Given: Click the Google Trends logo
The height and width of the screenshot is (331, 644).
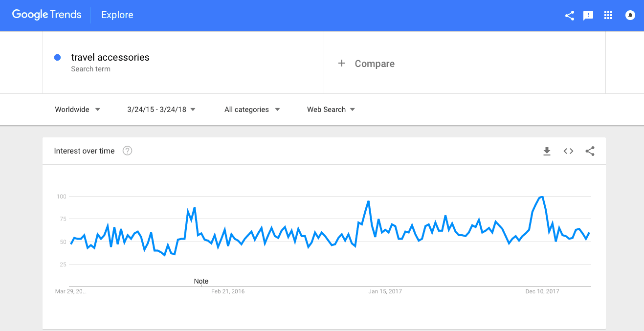Looking at the screenshot, I should [47, 15].
